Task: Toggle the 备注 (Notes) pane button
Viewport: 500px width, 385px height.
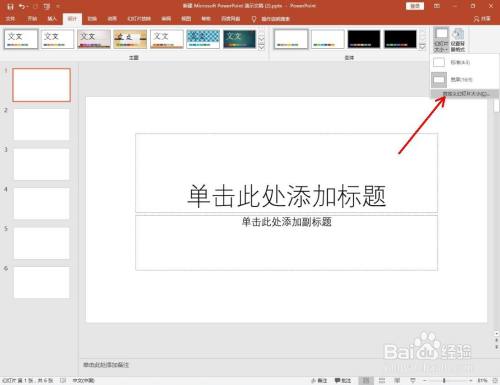Action: pyautogui.click(x=319, y=380)
